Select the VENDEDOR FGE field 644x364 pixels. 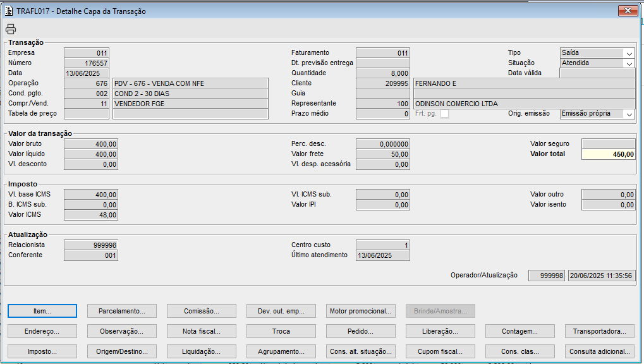tap(191, 104)
